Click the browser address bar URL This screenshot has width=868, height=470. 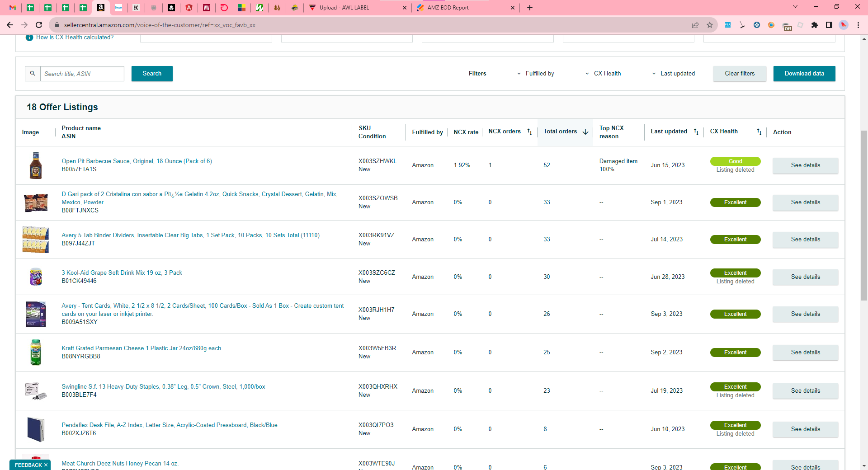pos(160,25)
